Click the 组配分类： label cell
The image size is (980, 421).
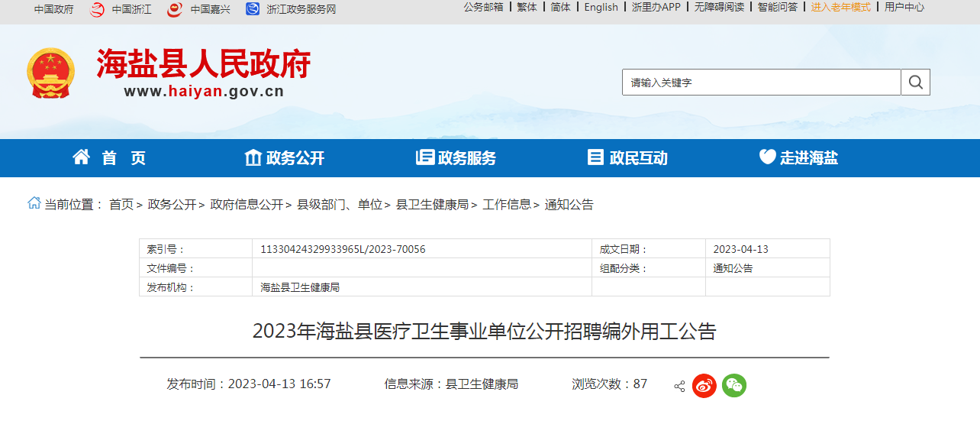(x=649, y=268)
